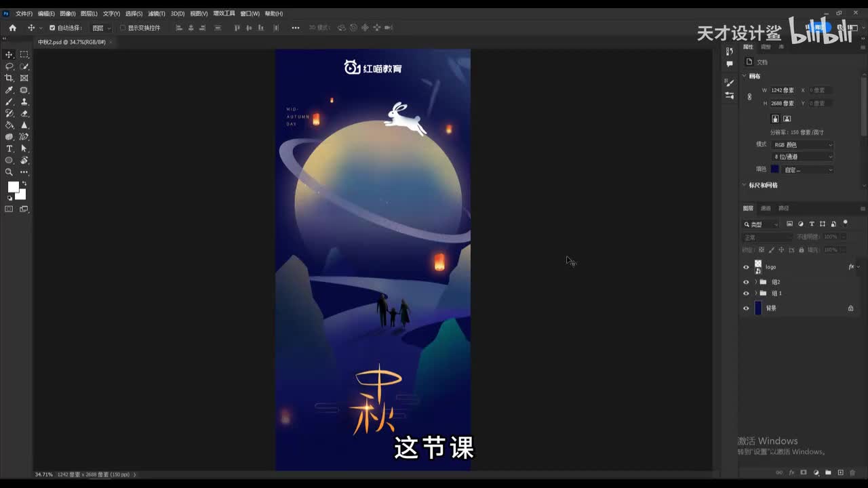This screenshot has height=488, width=868.
Task: Select the Frame tool
Action: (x=24, y=78)
